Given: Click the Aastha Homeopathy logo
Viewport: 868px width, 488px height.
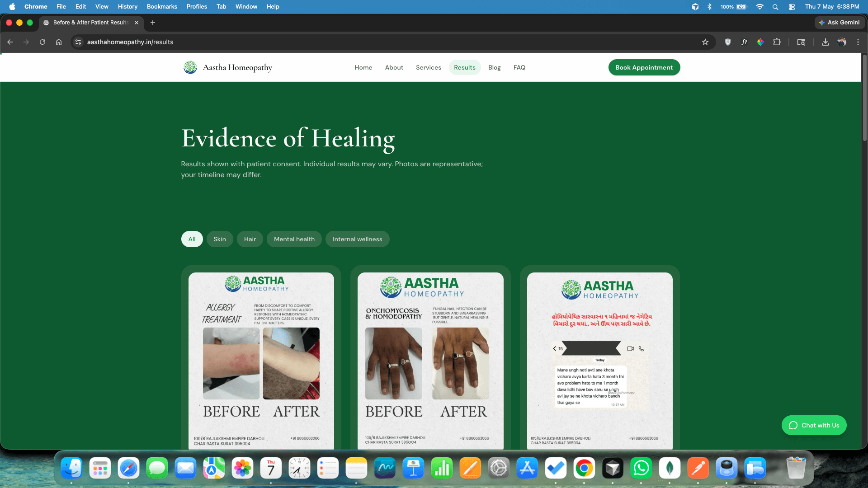Looking at the screenshot, I should click(228, 67).
